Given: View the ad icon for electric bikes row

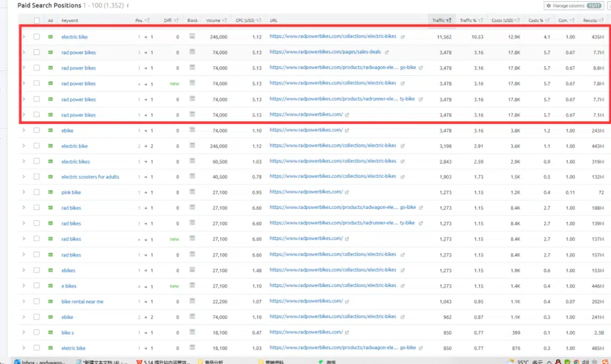Looking at the screenshot, I should pyautogui.click(x=50, y=161).
